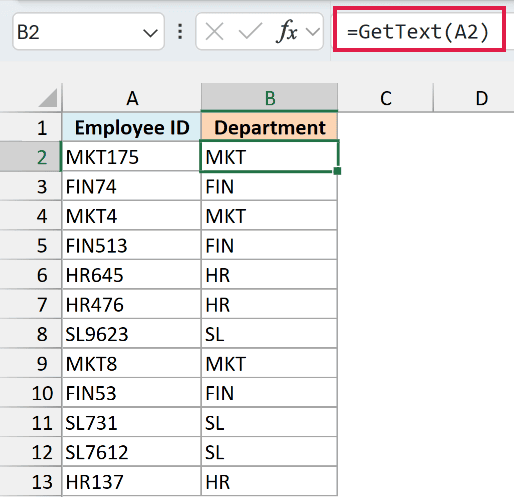Click cell containing MKT175
This screenshot has width=514, height=497.
coord(132,157)
